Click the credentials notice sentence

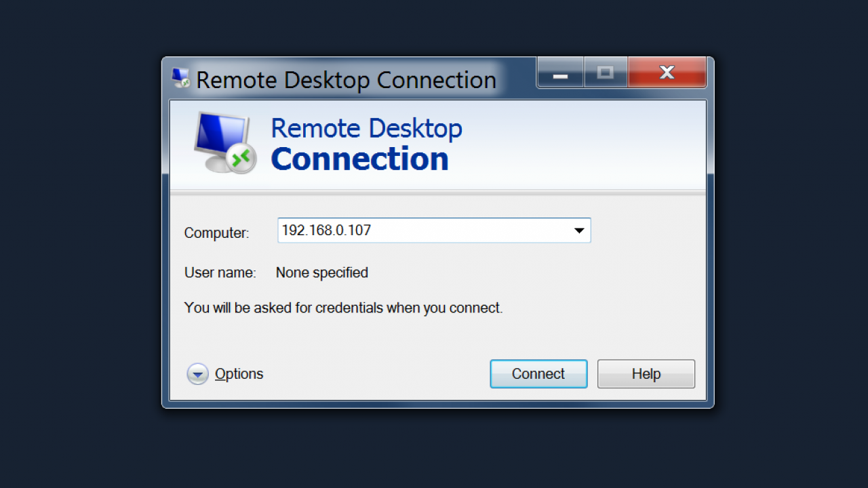click(x=343, y=308)
